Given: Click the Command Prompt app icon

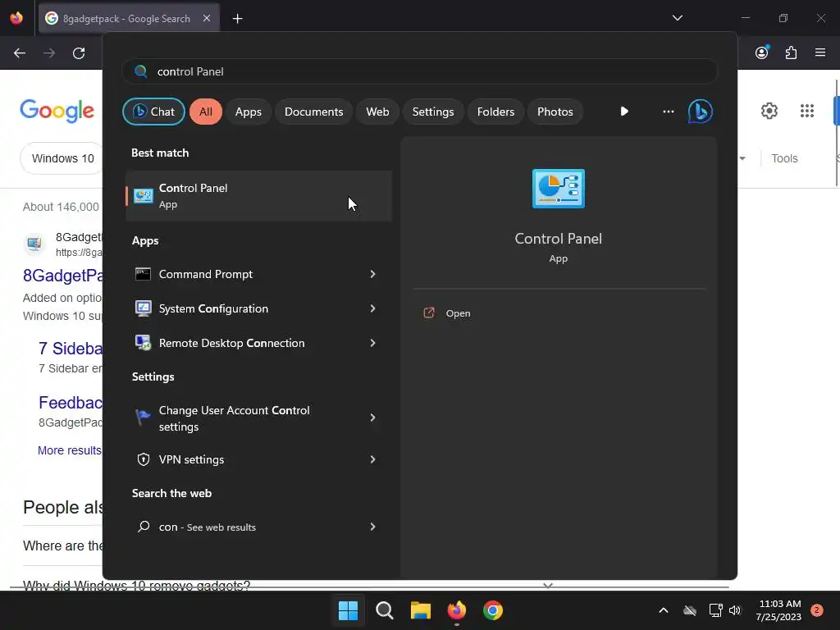Looking at the screenshot, I should click(143, 274).
